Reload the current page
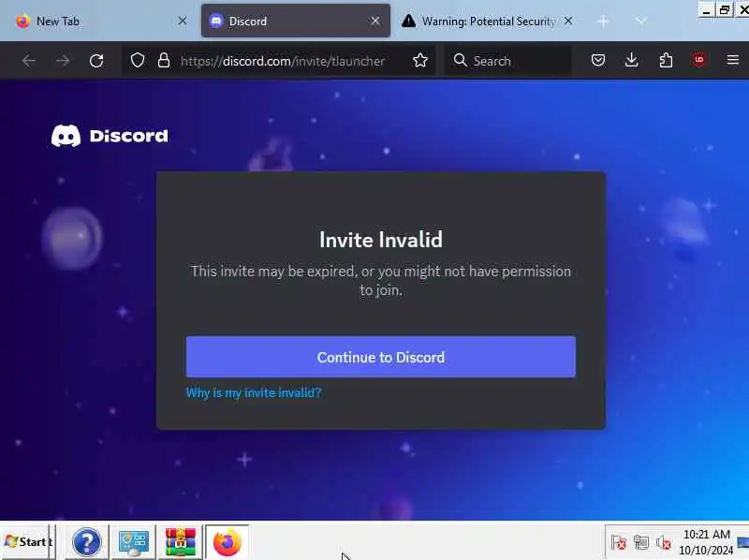749x560 pixels. click(96, 61)
